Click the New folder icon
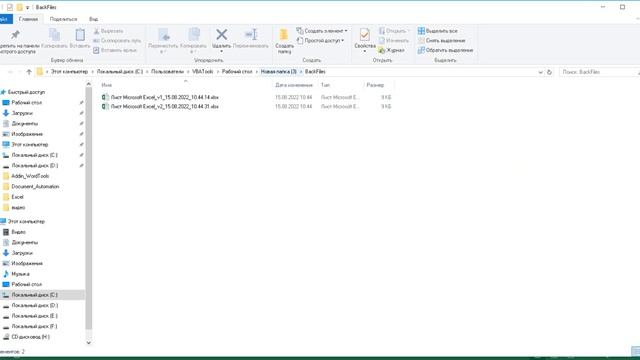This screenshot has width=640, height=360. pos(284,35)
